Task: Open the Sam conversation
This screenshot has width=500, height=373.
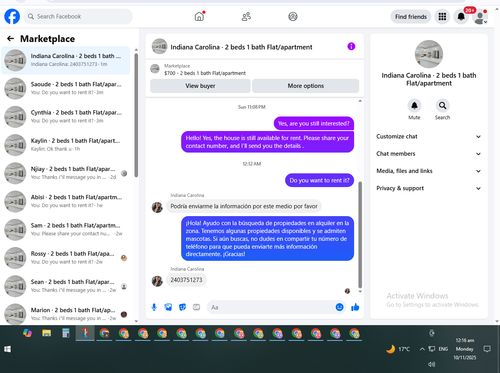Action: 66,229
